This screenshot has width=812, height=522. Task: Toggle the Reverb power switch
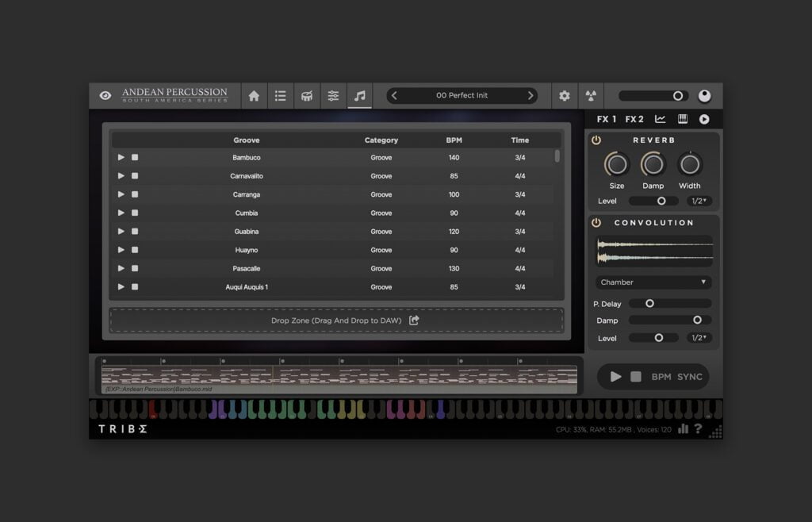595,139
